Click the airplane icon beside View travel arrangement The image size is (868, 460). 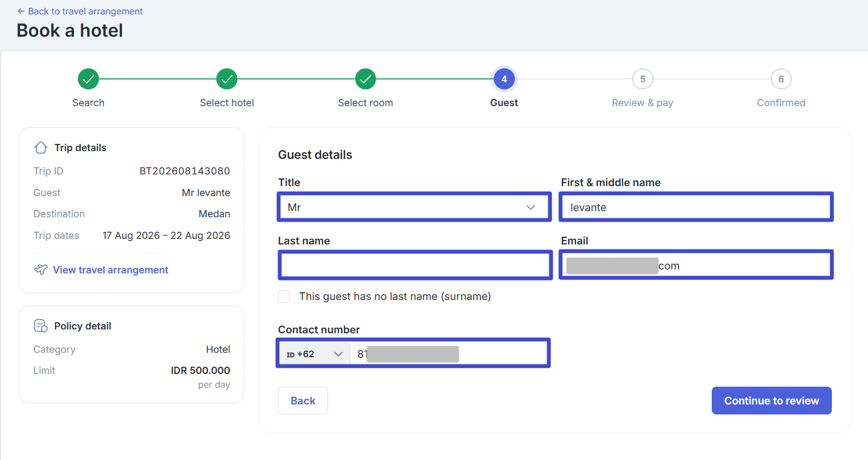[x=41, y=269]
